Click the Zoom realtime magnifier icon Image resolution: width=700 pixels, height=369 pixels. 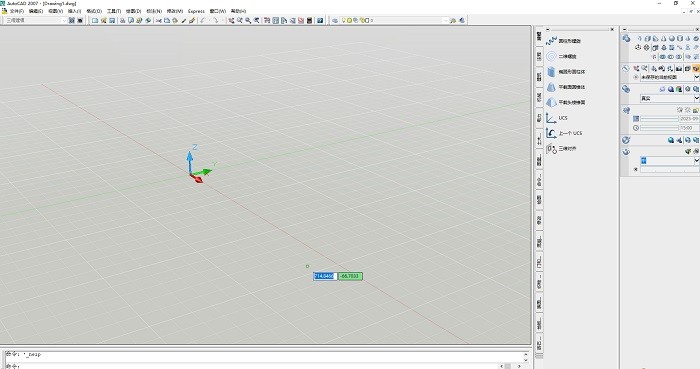pyautogui.click(x=240, y=20)
